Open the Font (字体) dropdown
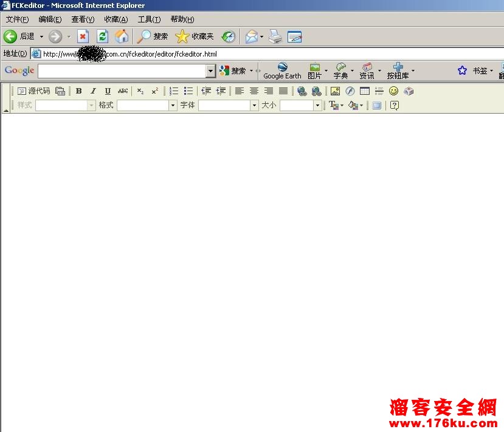 254,105
